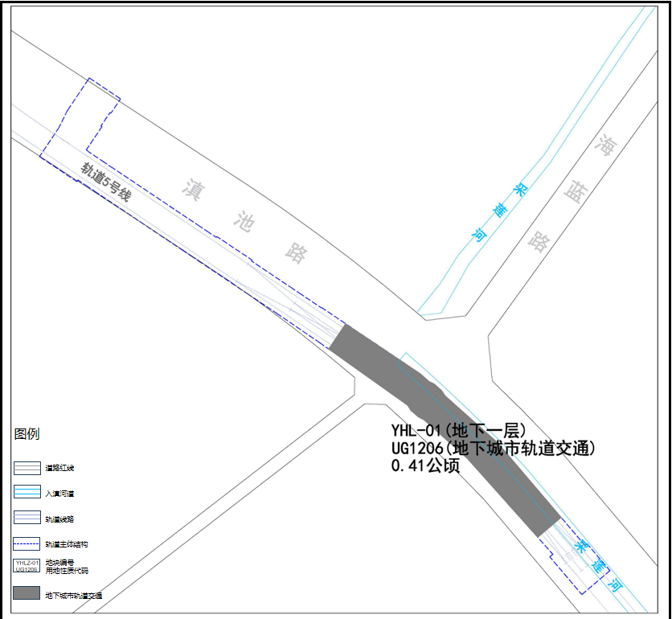Click the 用地性质代码 legend label
Screen dimensions: 672x619
point(67,571)
